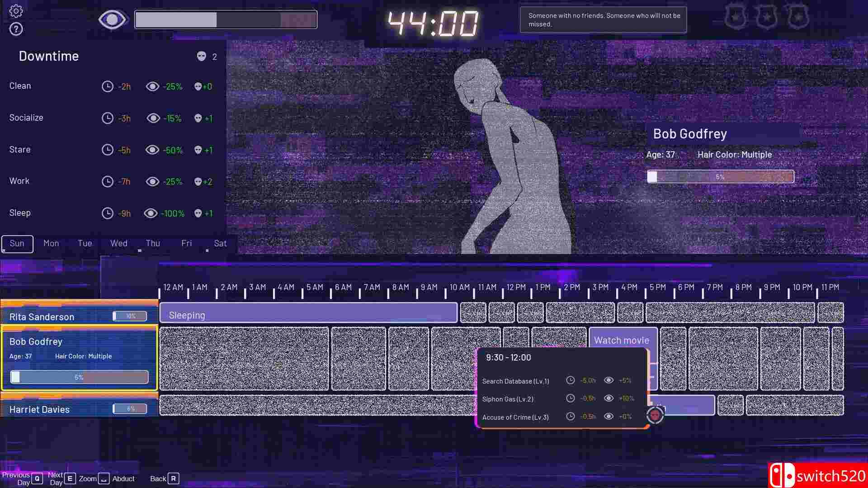Click the red skull marker on the timeline
Screen dimensions: 868x488
pyautogui.click(x=655, y=414)
